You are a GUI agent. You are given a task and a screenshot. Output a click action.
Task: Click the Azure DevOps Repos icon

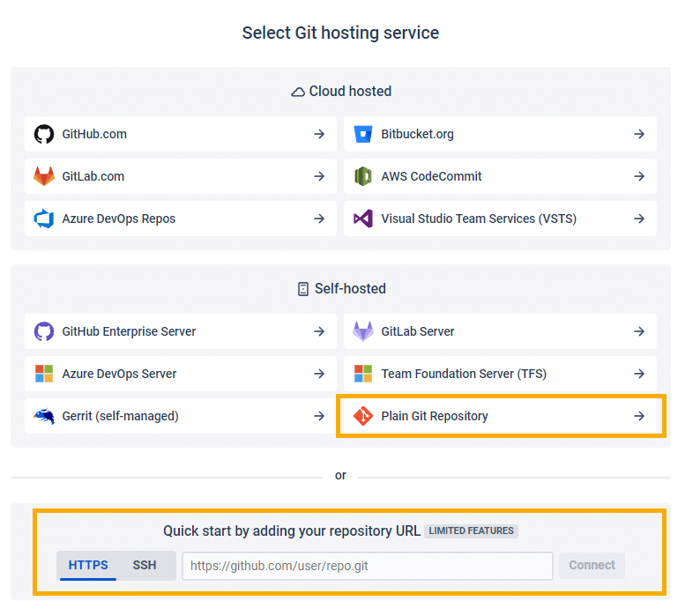point(44,219)
